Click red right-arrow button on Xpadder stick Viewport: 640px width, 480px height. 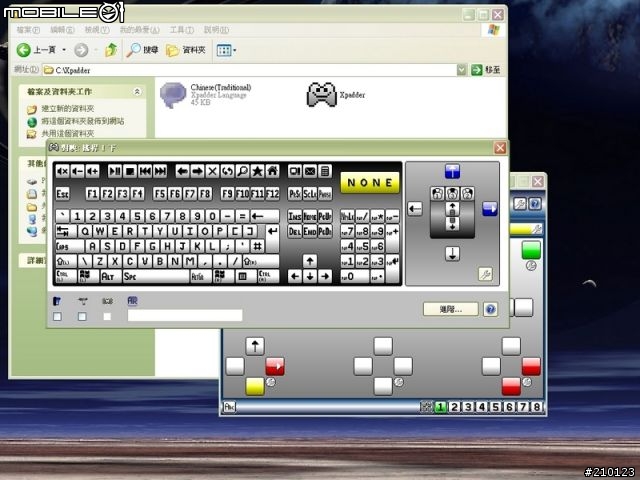tap(275, 366)
